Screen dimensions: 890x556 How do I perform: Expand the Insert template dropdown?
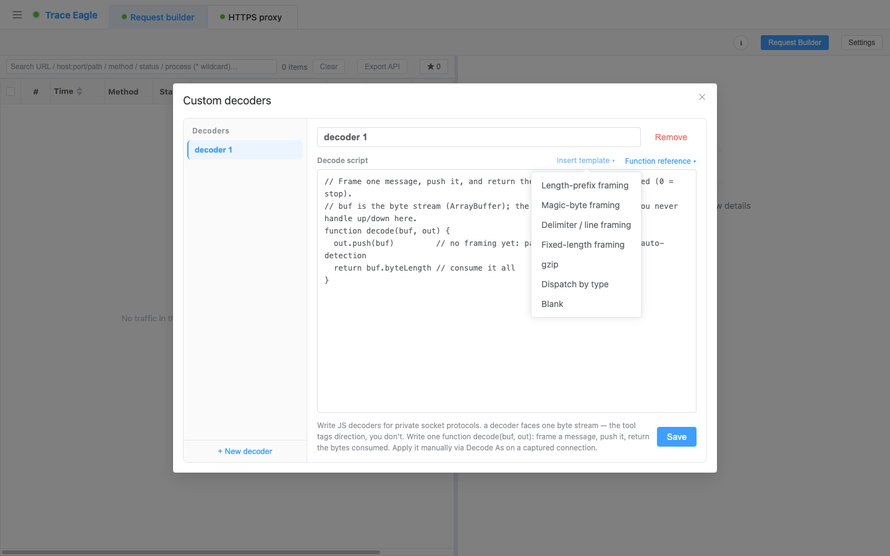585,161
